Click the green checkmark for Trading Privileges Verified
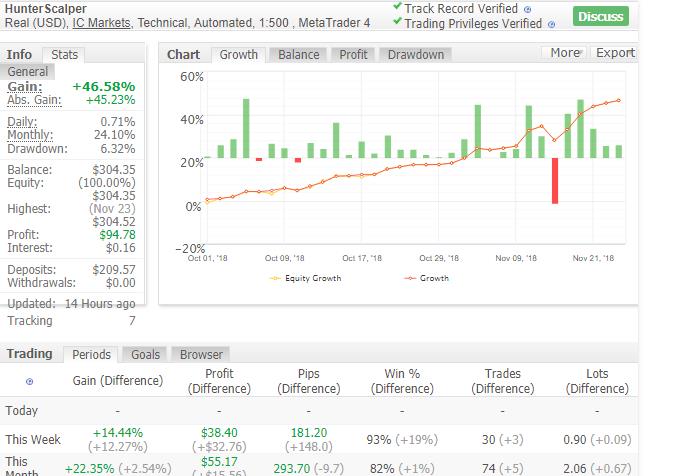The height and width of the screenshot is (476, 680). tap(398, 23)
